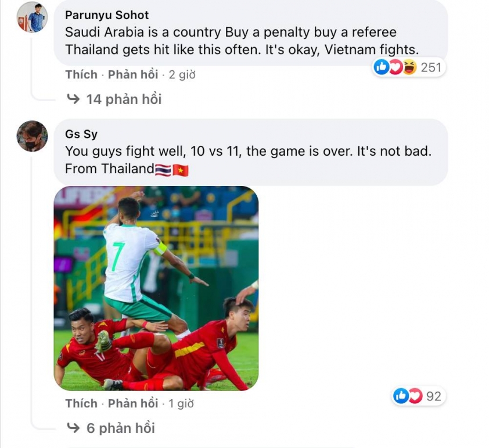Open Parunyu Sohot's profile picture
Image resolution: width=489 pixels, height=448 pixels.
pyautogui.click(x=32, y=17)
